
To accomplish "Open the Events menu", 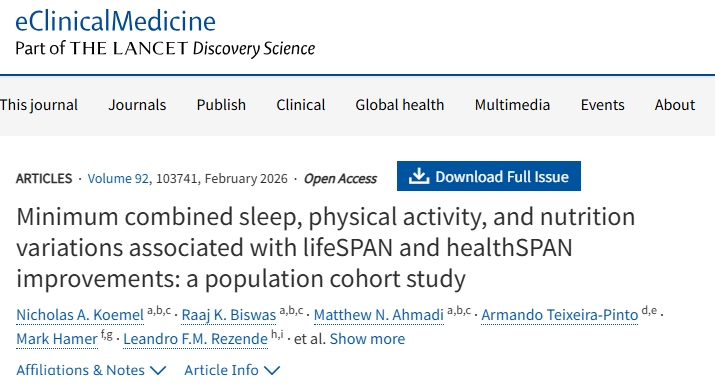I will click(602, 105).
